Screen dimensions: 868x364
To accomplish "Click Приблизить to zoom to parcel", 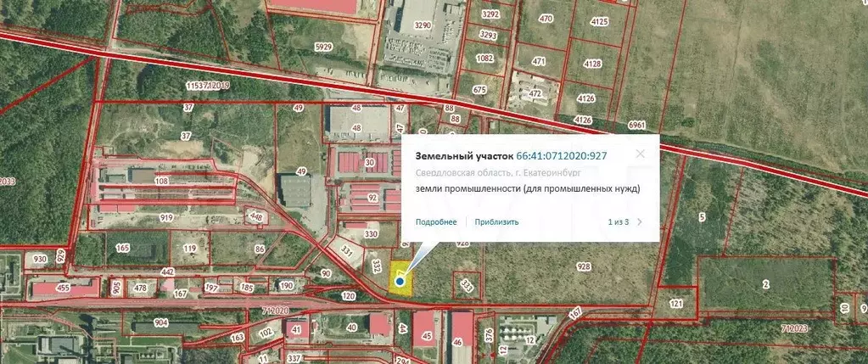I will tap(496, 222).
